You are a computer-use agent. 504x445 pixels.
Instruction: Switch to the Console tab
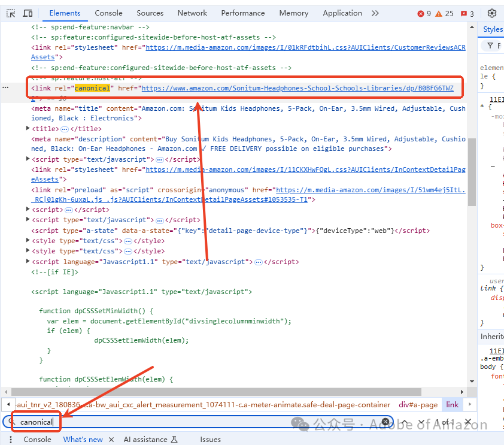click(x=108, y=13)
